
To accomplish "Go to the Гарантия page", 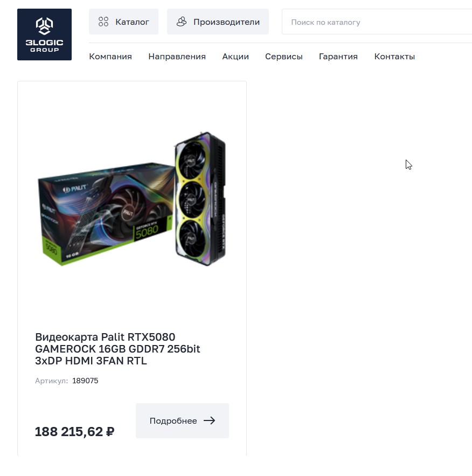I will tap(338, 57).
